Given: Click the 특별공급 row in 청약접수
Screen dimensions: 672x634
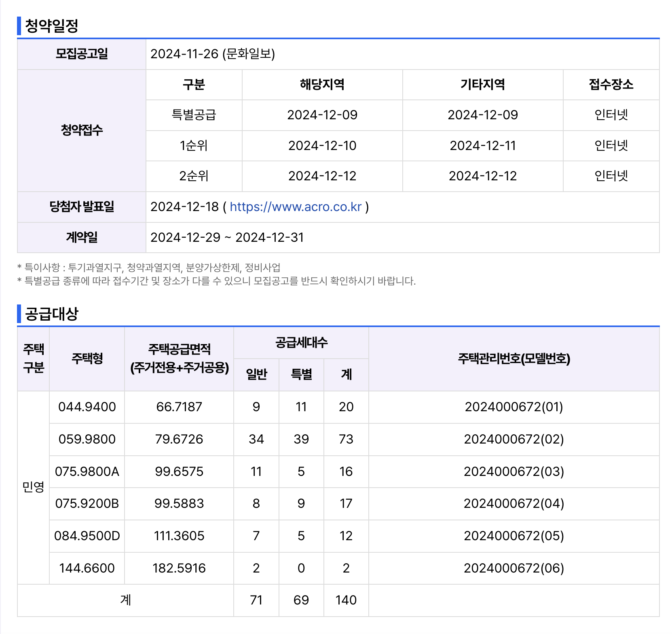Looking at the screenshot, I should [193, 115].
